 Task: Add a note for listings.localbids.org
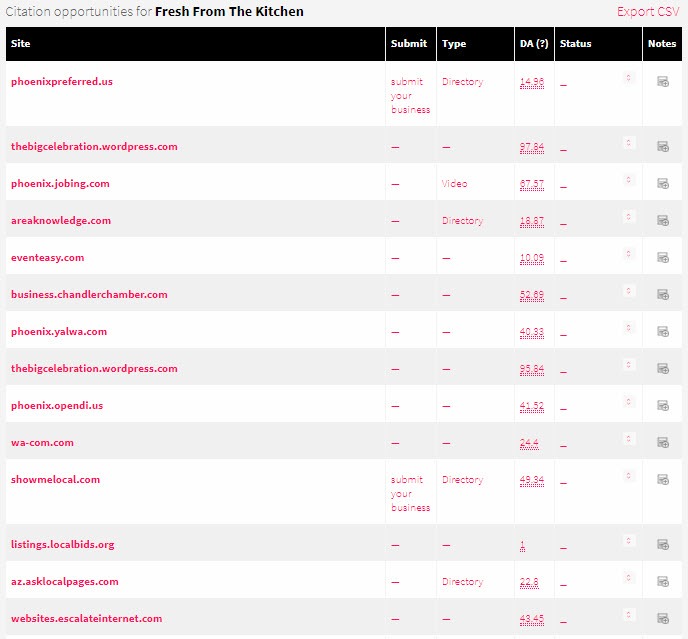663,545
